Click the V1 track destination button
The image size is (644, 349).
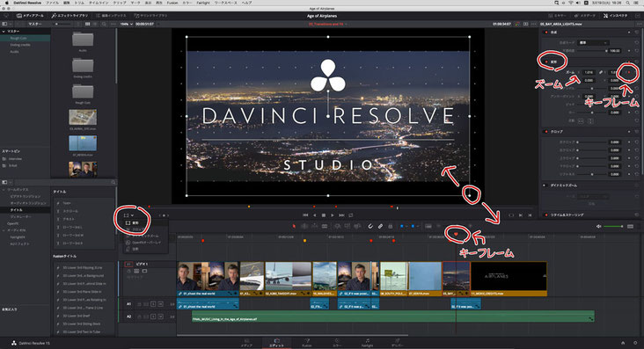[128, 264]
